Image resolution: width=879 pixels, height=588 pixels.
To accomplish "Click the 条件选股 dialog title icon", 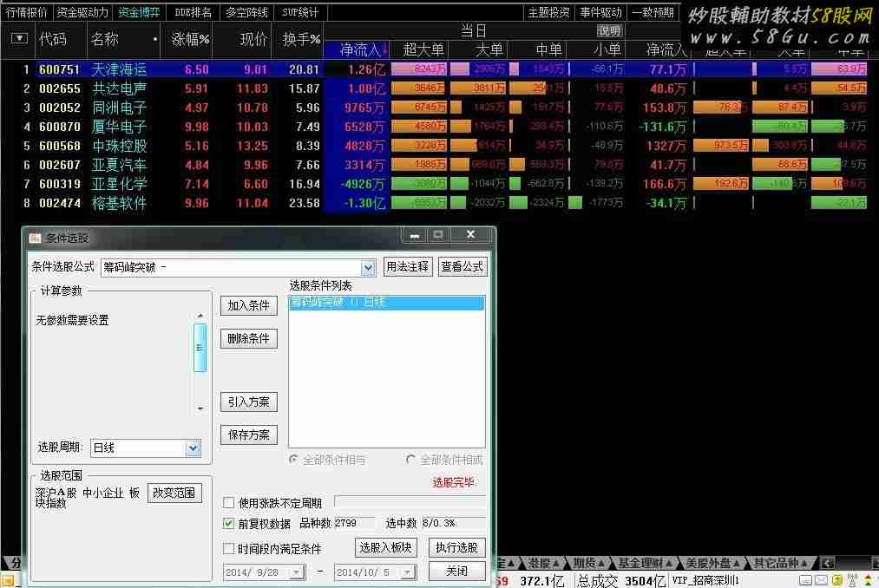I will [35, 238].
